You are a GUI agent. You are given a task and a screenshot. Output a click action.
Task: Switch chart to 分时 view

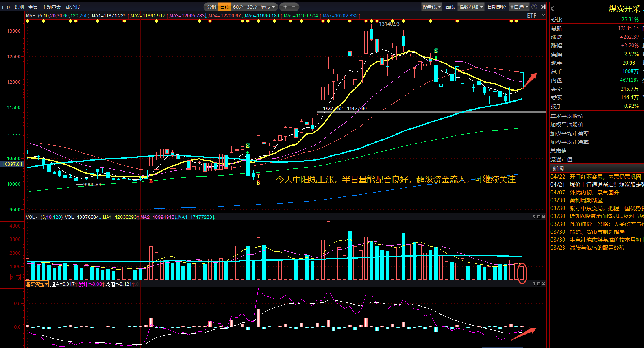[x=211, y=7]
